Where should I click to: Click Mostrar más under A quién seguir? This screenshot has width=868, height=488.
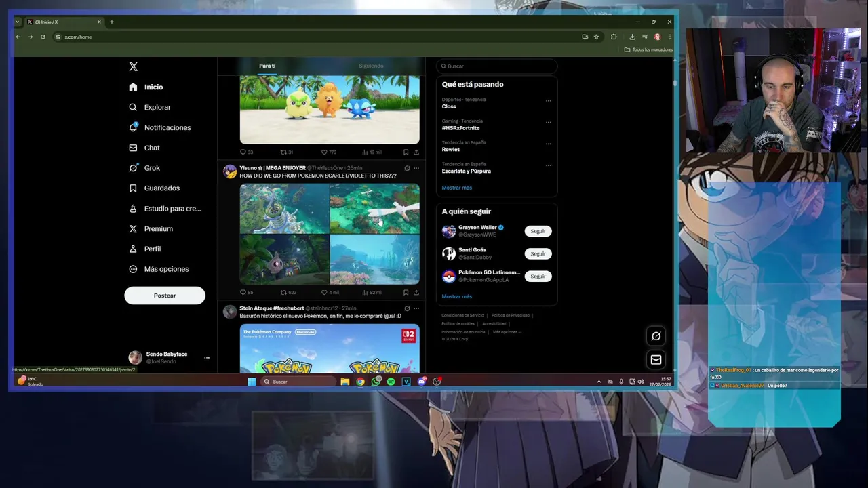(456, 296)
